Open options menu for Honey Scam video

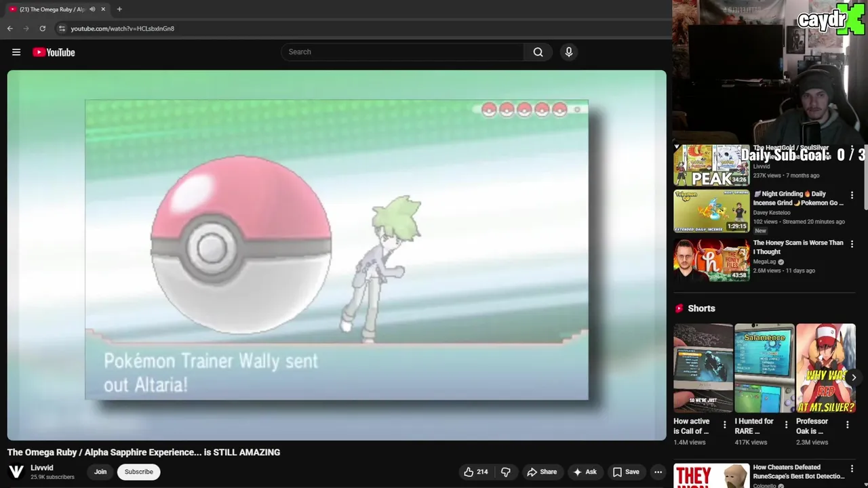pos(852,244)
